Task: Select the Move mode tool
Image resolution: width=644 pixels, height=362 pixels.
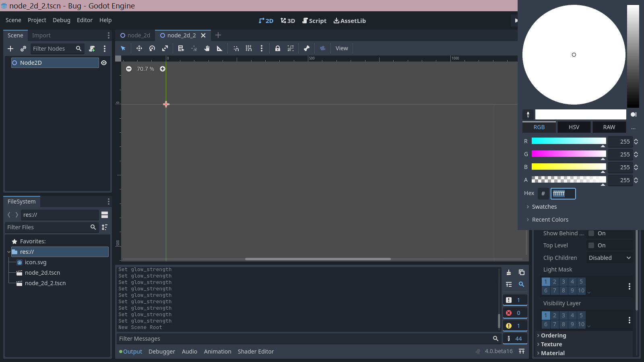Action: (139, 48)
